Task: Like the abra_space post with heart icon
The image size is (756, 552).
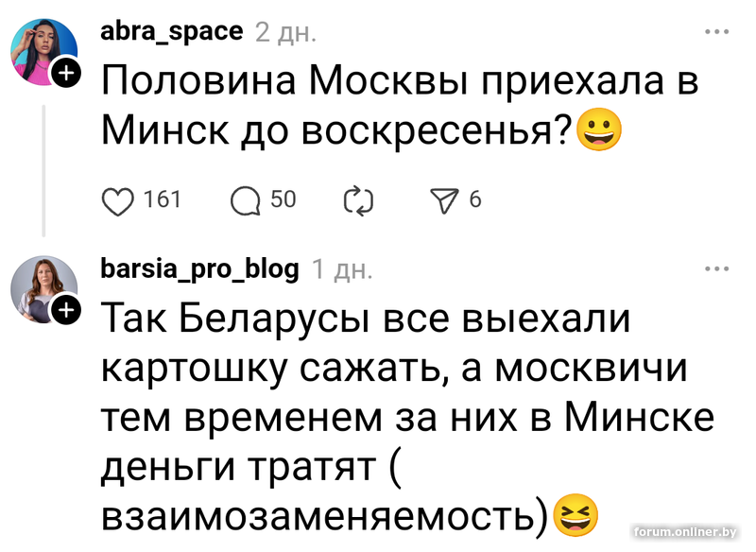Action: [118, 200]
